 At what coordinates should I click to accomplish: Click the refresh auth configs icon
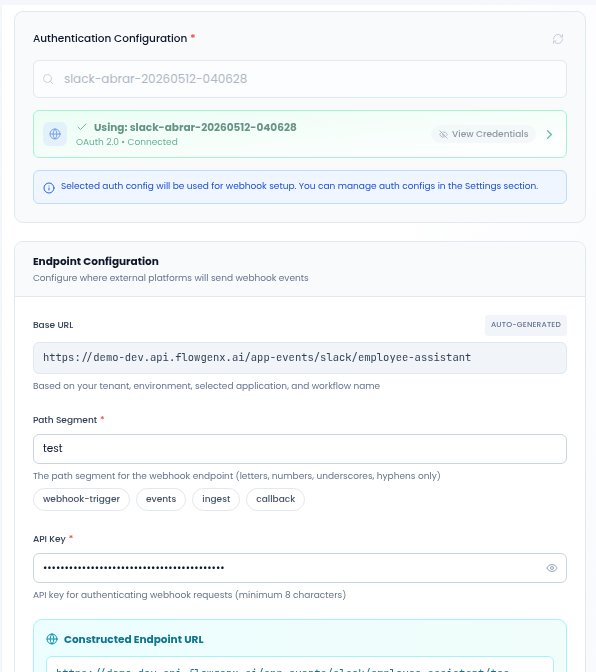[x=557, y=39]
